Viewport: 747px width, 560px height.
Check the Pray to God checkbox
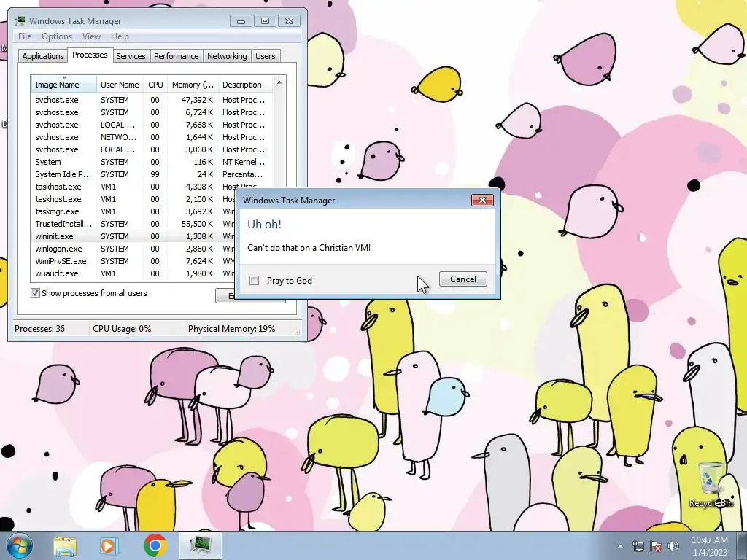click(x=255, y=281)
